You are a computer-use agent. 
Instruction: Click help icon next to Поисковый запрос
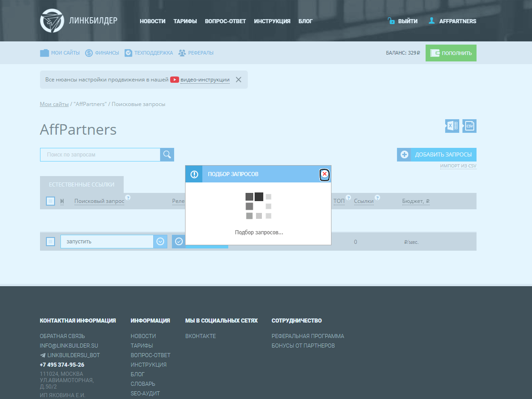(x=128, y=197)
